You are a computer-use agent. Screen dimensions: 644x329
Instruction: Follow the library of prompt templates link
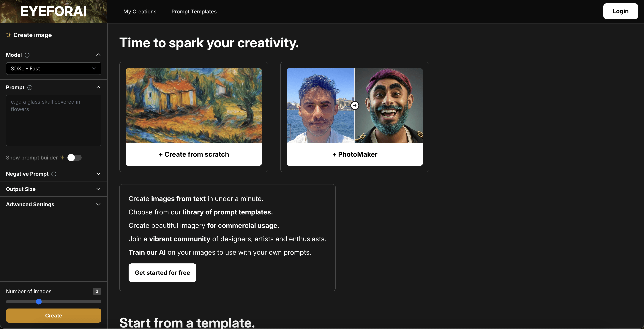pyautogui.click(x=228, y=212)
